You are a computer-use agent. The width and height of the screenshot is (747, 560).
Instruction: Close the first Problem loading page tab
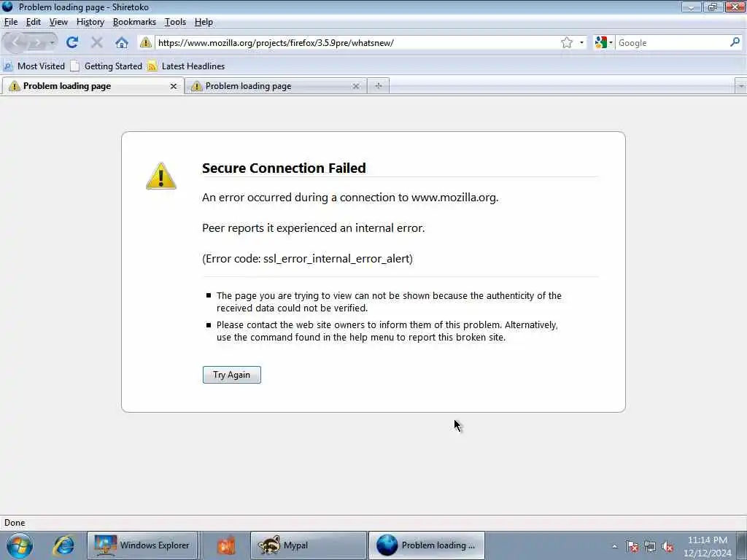tap(174, 86)
